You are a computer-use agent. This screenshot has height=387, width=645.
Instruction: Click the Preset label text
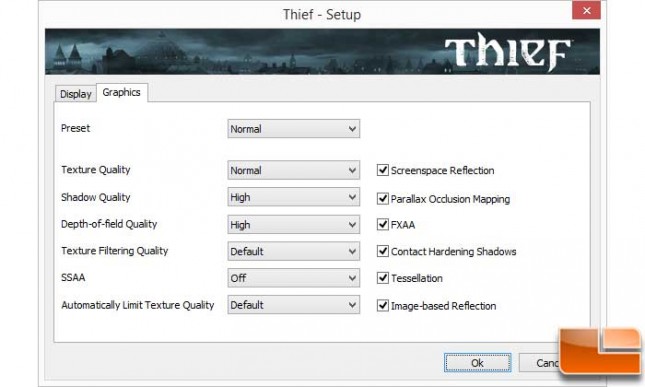[x=75, y=128]
